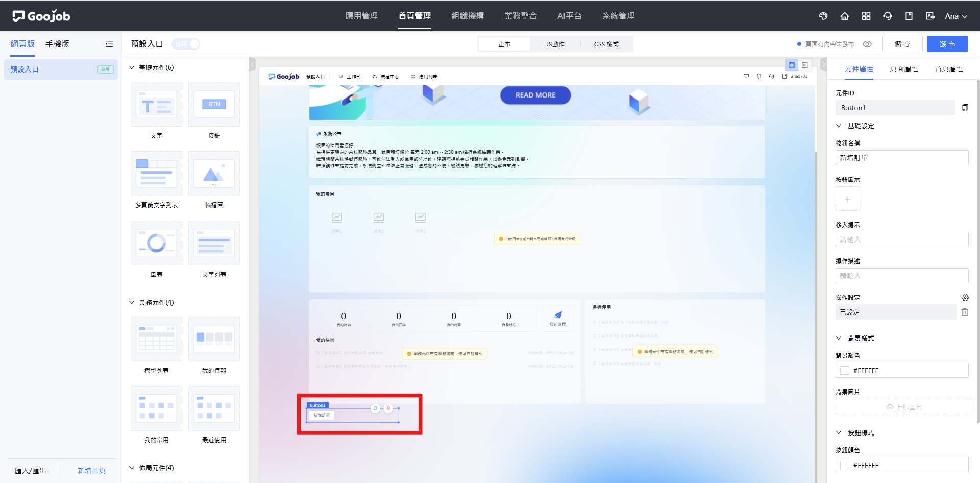
Task: Open the 組織機構 menu
Action: 468,16
